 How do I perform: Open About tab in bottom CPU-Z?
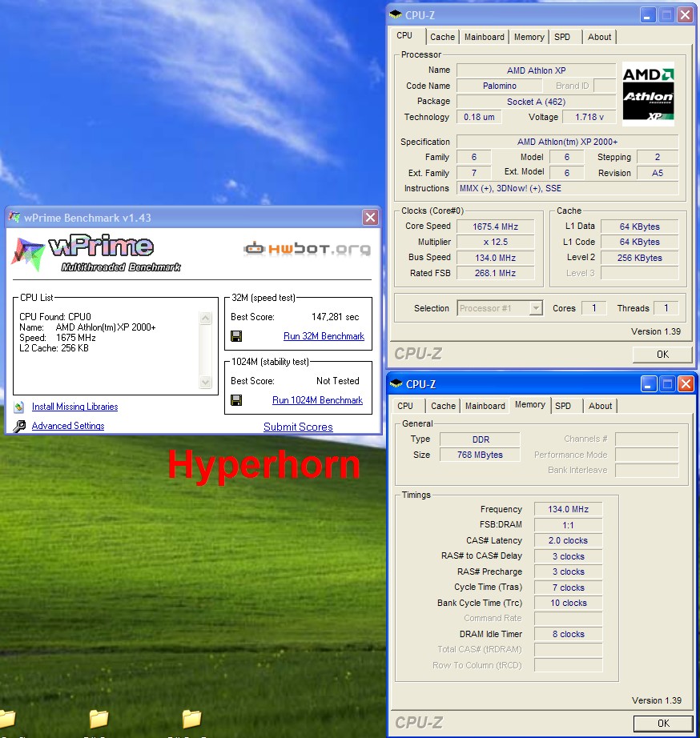coord(600,406)
